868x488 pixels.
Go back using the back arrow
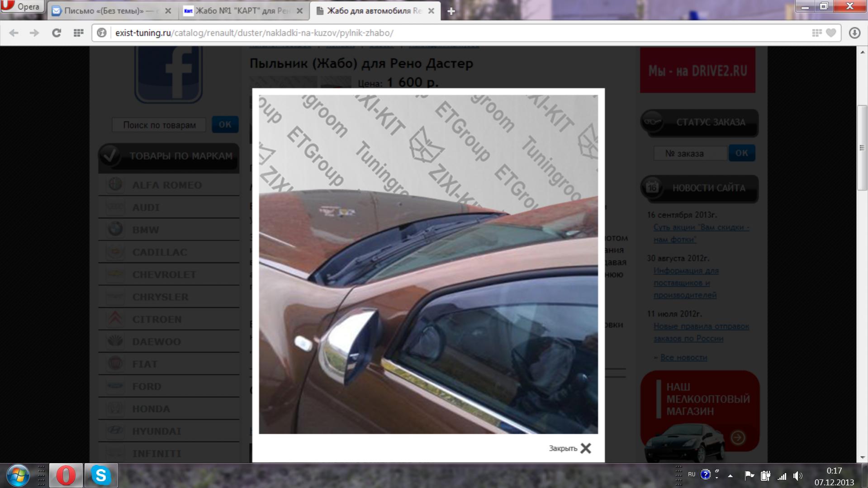tap(14, 33)
